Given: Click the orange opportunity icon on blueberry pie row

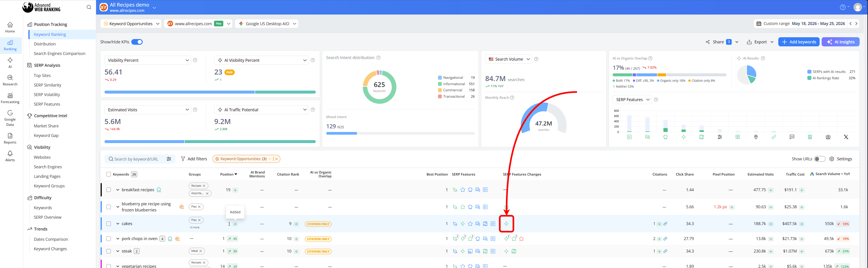Looking at the screenshot, I should (x=182, y=207).
